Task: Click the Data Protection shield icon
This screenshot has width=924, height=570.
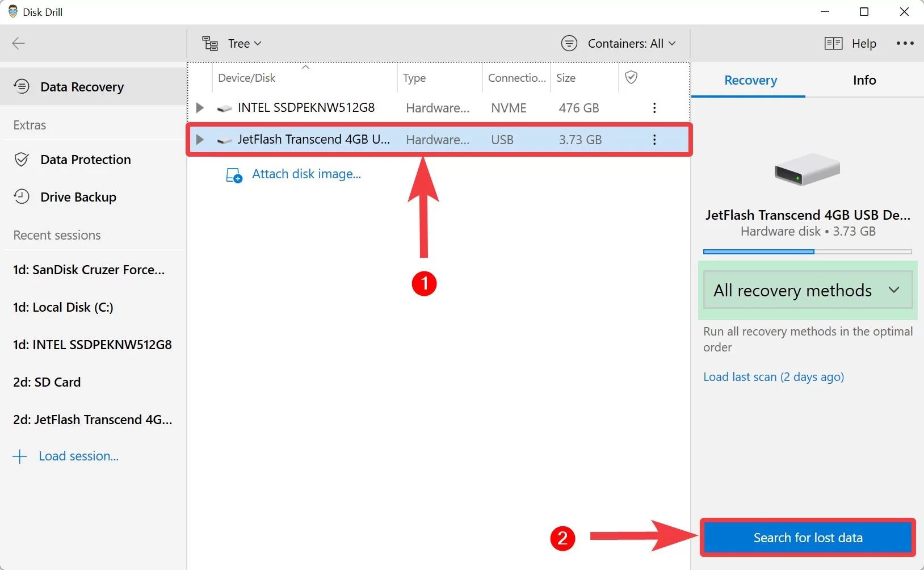Action: [22, 160]
